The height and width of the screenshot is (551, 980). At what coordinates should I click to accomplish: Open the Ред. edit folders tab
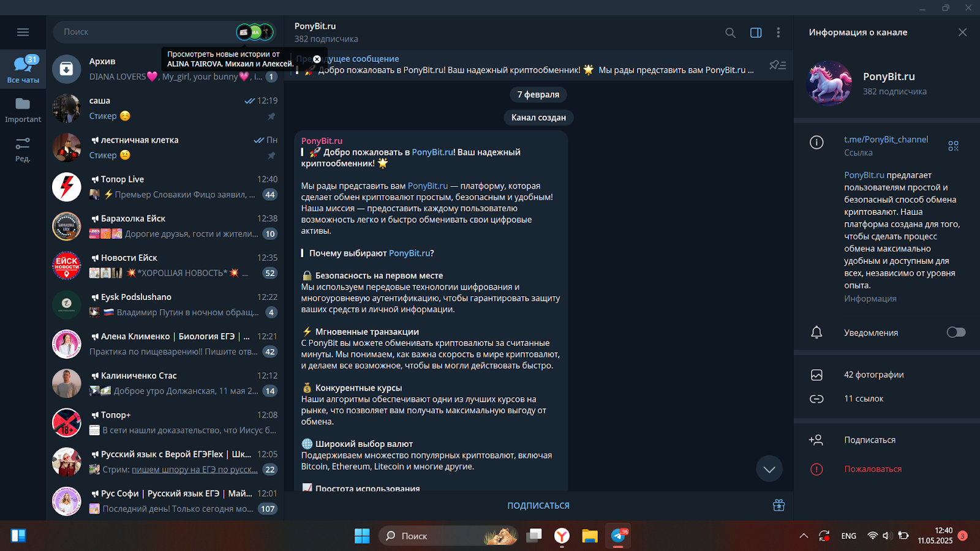pyautogui.click(x=23, y=149)
